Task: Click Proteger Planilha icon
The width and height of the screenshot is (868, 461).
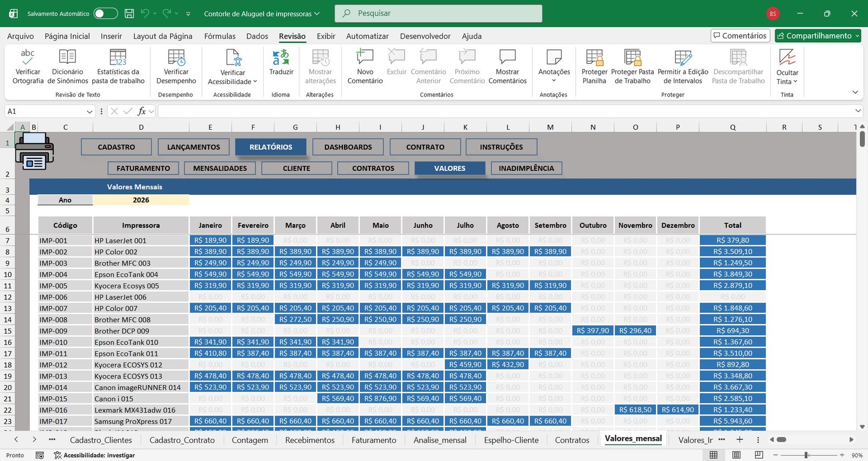Action: point(594,57)
